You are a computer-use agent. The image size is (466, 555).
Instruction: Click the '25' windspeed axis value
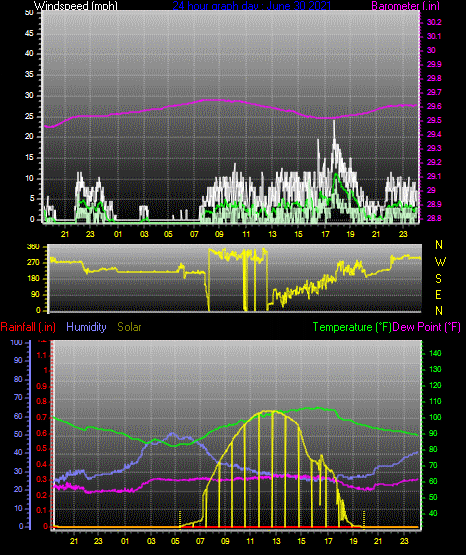click(x=29, y=116)
